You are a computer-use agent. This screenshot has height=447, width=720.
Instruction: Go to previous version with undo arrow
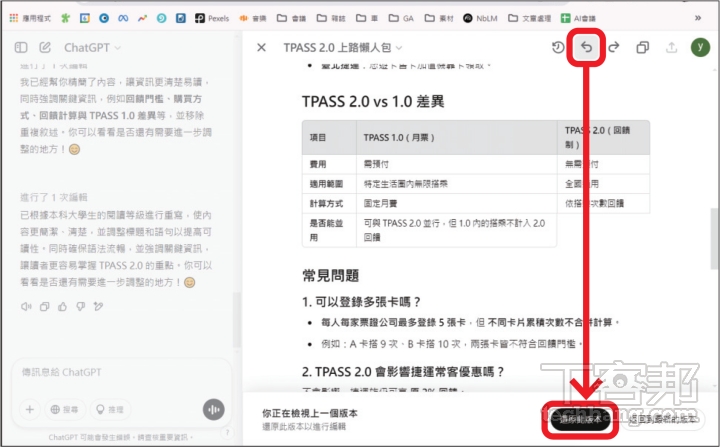tap(586, 47)
